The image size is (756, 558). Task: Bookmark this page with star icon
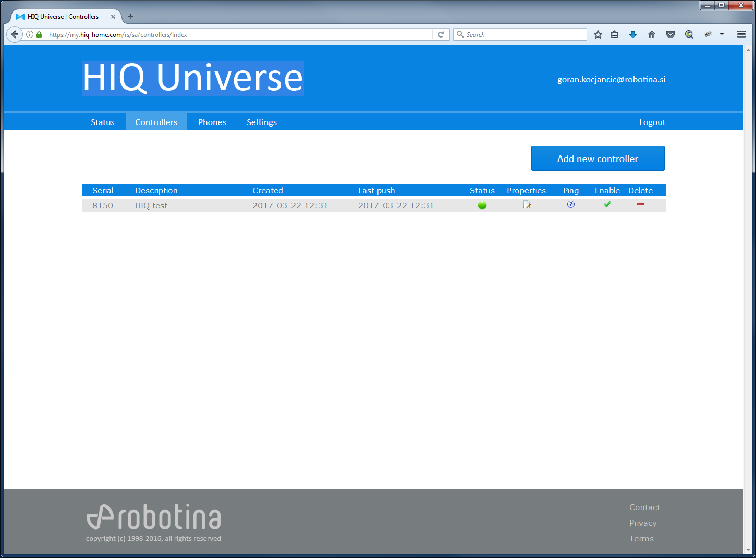pos(598,34)
